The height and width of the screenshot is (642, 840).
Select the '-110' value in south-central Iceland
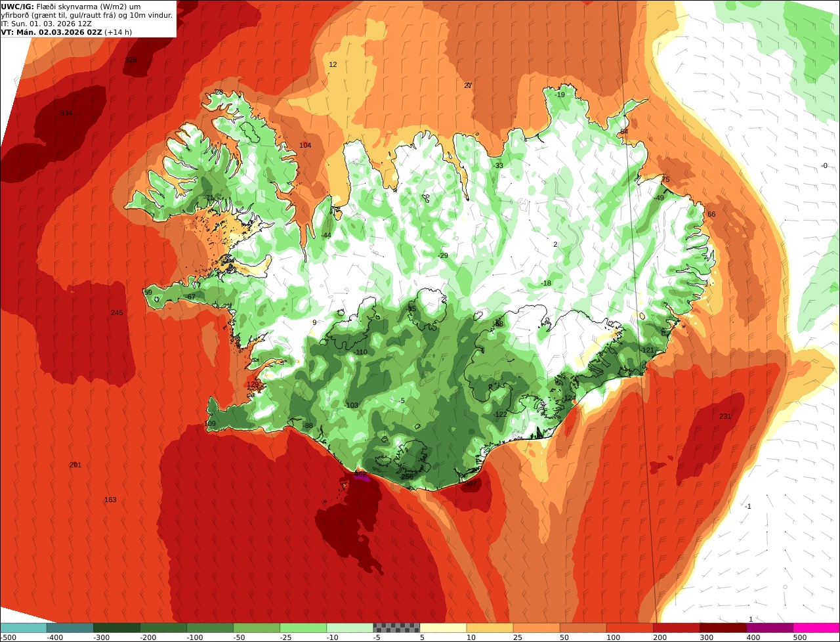360,353
